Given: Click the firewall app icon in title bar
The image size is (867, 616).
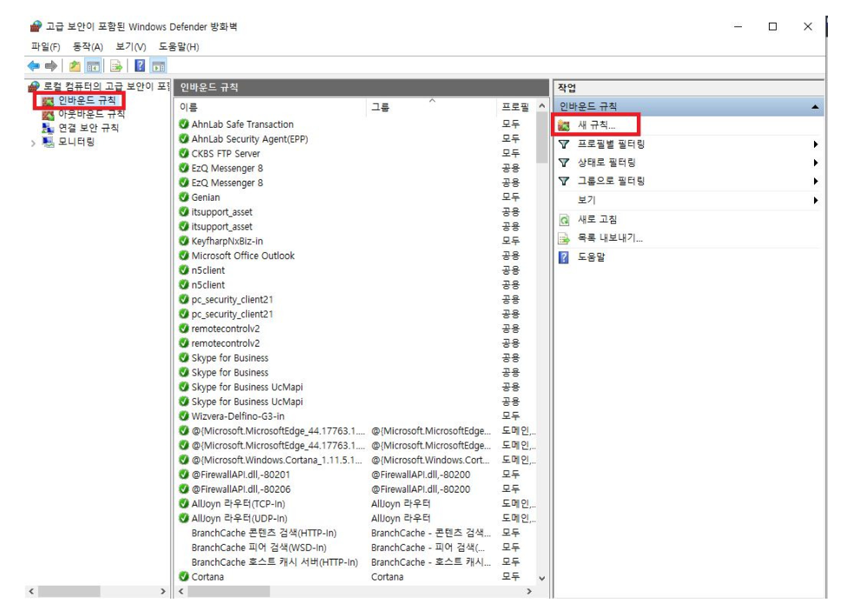Looking at the screenshot, I should pos(36,27).
